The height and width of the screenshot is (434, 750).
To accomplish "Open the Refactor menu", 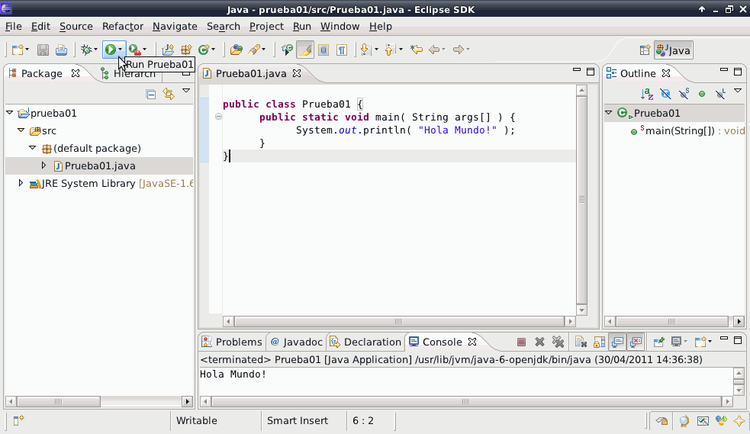I will (x=122, y=26).
